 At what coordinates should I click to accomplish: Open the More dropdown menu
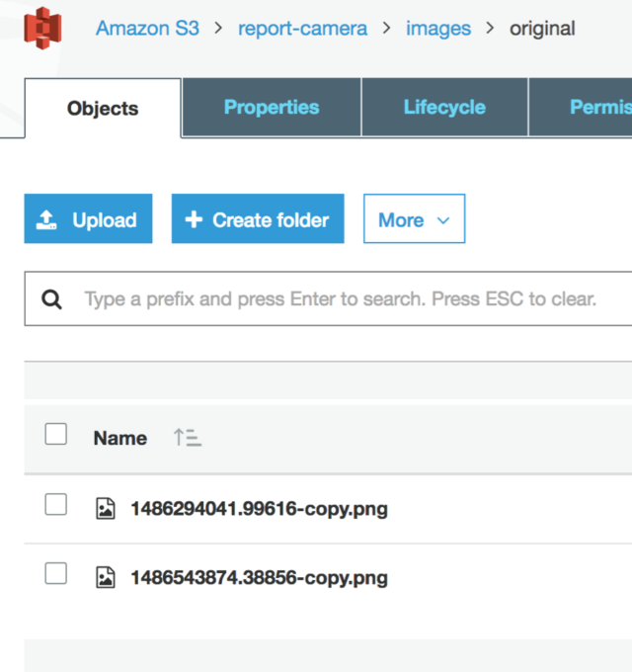[414, 218]
